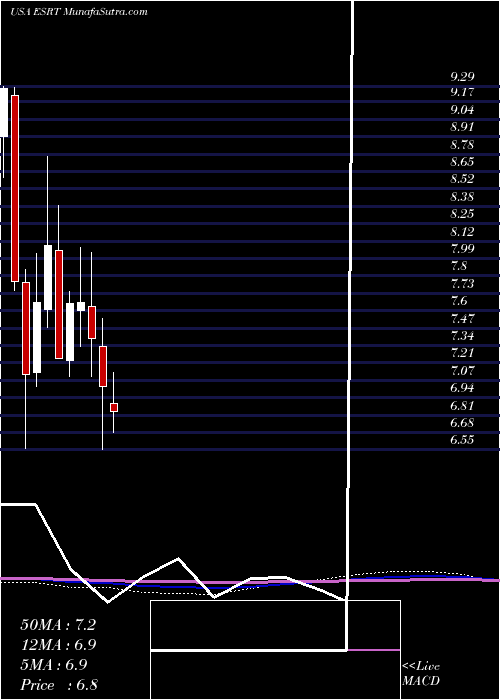
Task: Click the 8.38 price axis label
Action: [x=462, y=197]
